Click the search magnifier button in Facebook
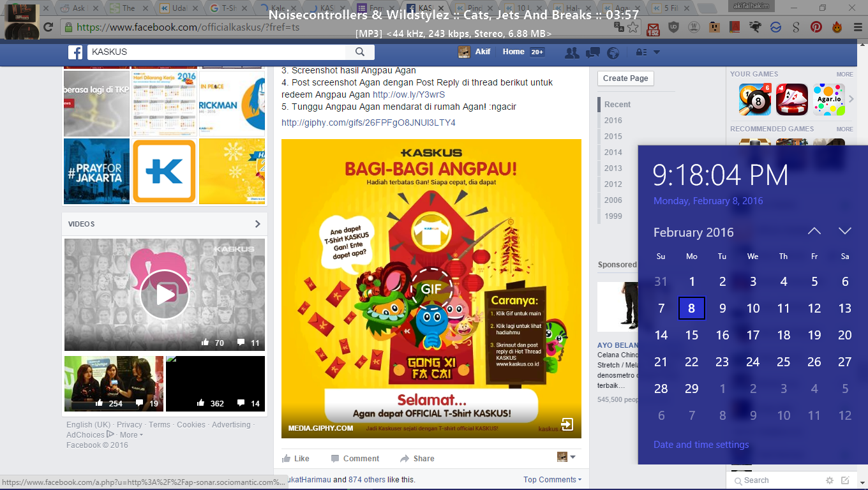 (x=360, y=52)
